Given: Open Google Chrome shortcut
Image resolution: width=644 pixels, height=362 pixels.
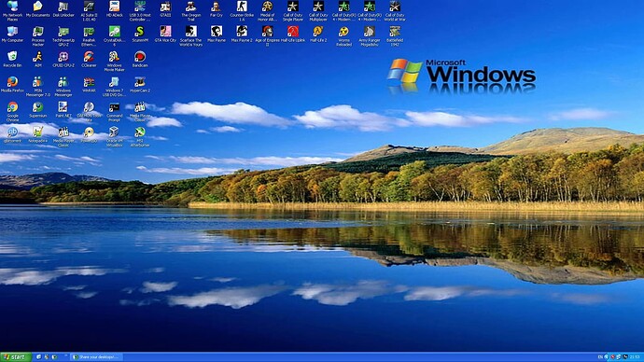Looking at the screenshot, I should (x=12, y=112).
